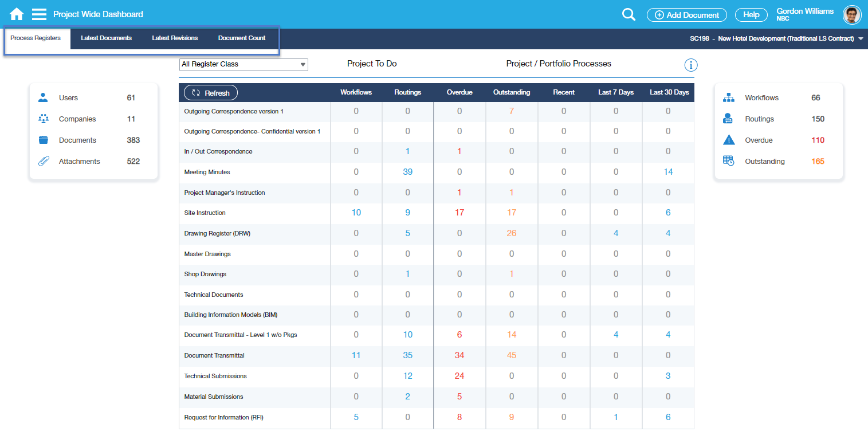Viewport: 868px width, 443px height.
Task: Click the Routings icon next to 150
Action: pos(729,119)
